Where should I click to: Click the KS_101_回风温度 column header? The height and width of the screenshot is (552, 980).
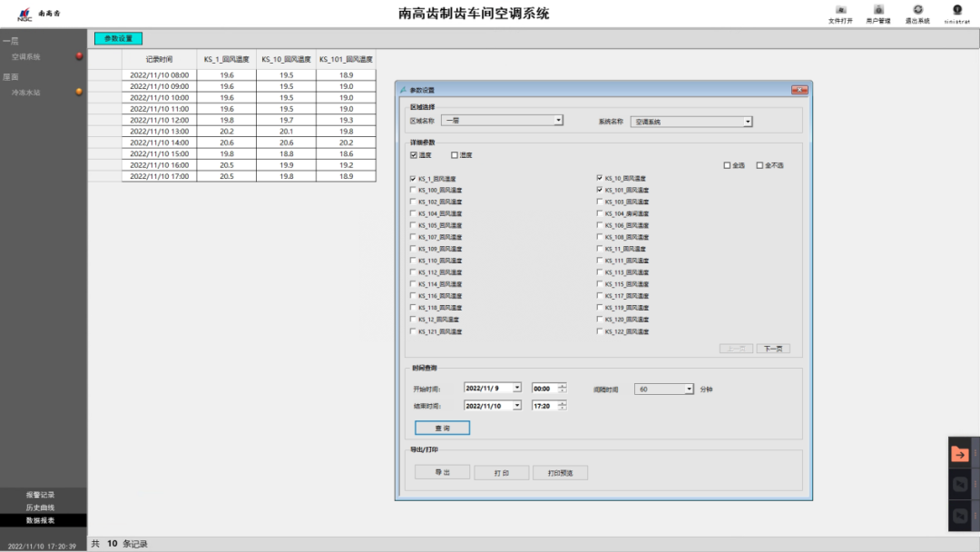[346, 59]
